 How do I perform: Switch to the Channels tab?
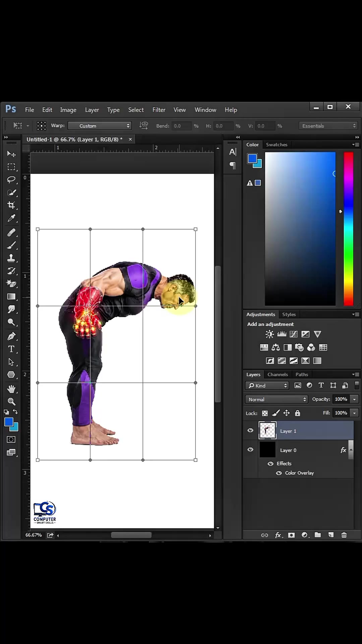[x=278, y=374]
